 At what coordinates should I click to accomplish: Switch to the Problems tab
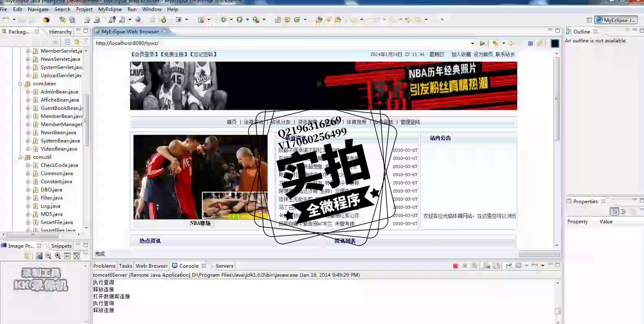pos(104,266)
